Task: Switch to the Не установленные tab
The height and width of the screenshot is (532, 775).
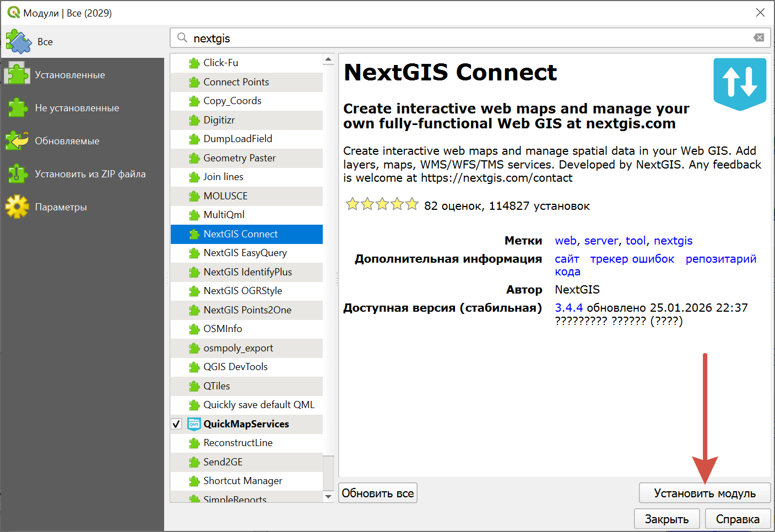Action: point(77,108)
